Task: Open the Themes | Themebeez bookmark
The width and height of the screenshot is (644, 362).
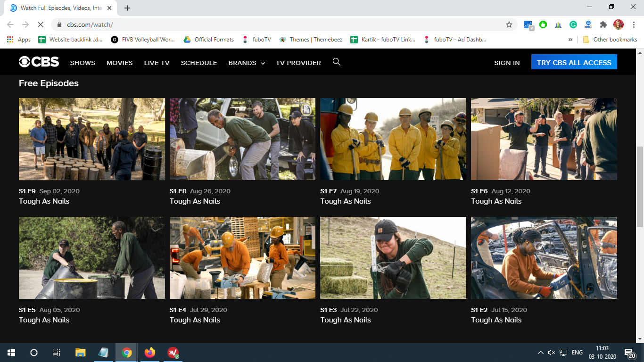Action: [311, 40]
